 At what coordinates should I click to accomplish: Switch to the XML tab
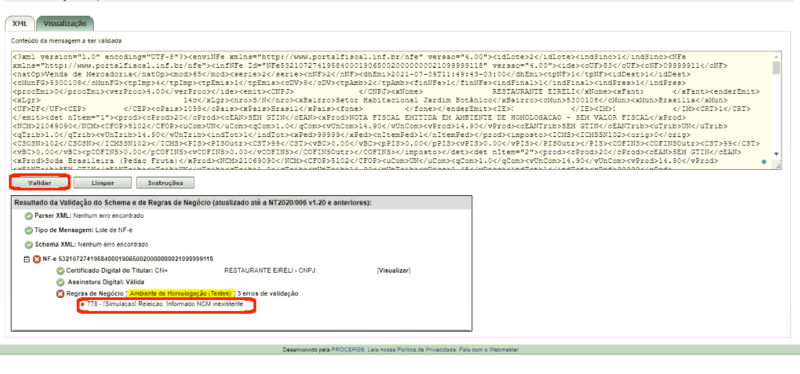pyautogui.click(x=19, y=24)
